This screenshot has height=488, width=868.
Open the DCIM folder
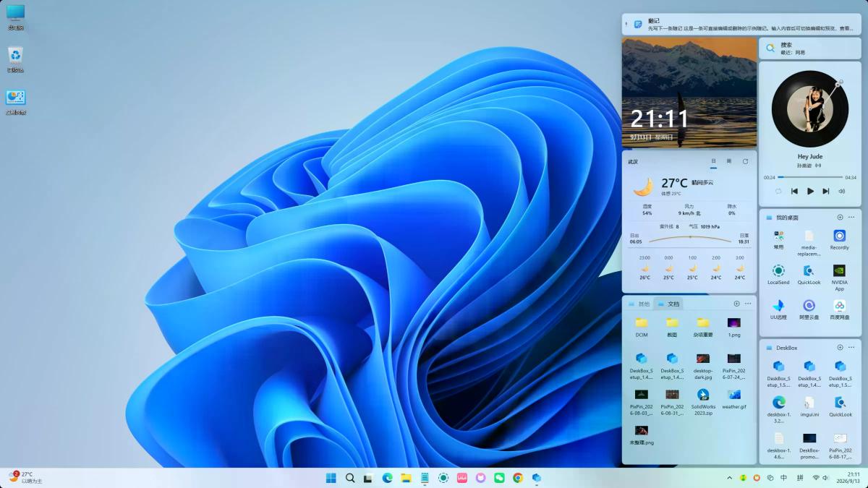click(641, 327)
